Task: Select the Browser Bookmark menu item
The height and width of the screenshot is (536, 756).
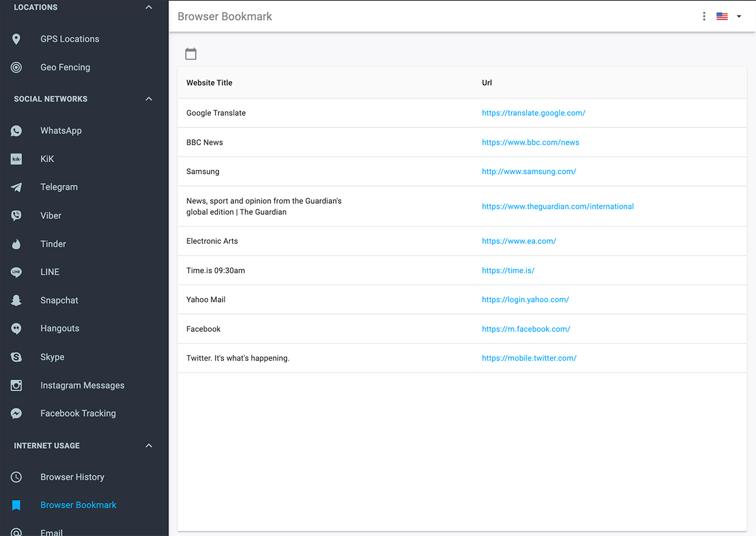Action: tap(78, 505)
